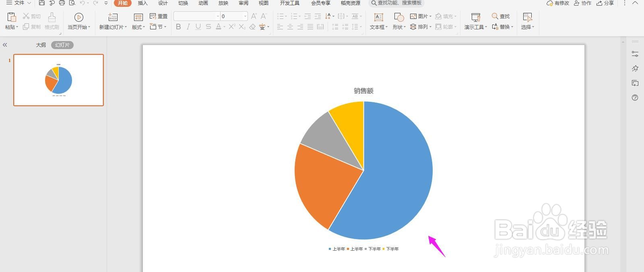Click the Share (分享) button
Image resolution: width=644 pixels, height=272 pixels.
coord(605,3)
